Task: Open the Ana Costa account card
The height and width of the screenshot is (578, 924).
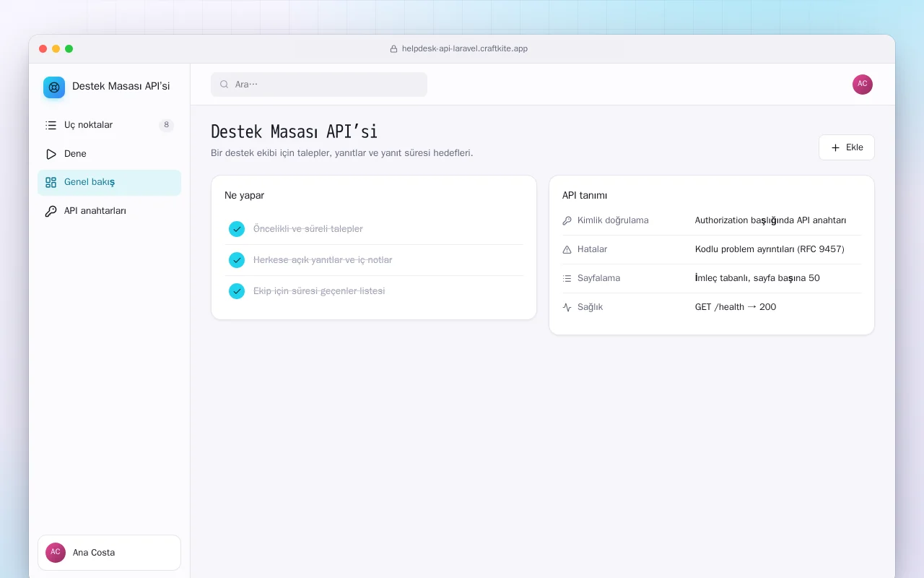Action: [x=109, y=553]
